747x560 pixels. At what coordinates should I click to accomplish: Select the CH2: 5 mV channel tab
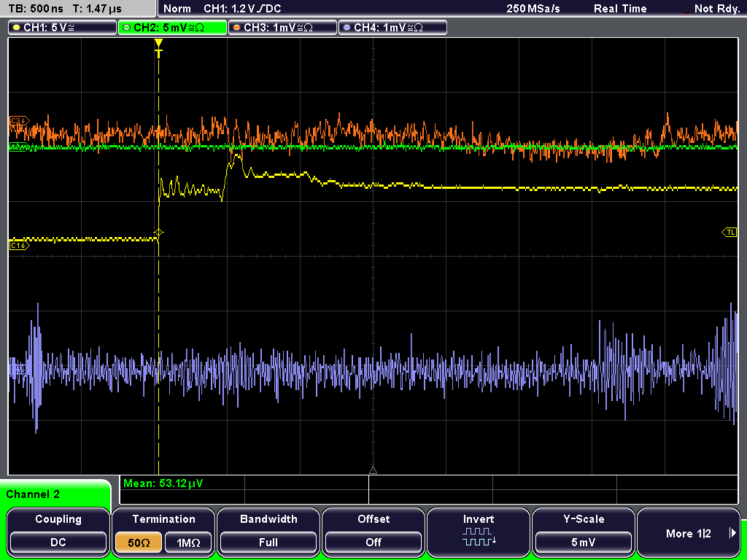pyautogui.click(x=172, y=28)
